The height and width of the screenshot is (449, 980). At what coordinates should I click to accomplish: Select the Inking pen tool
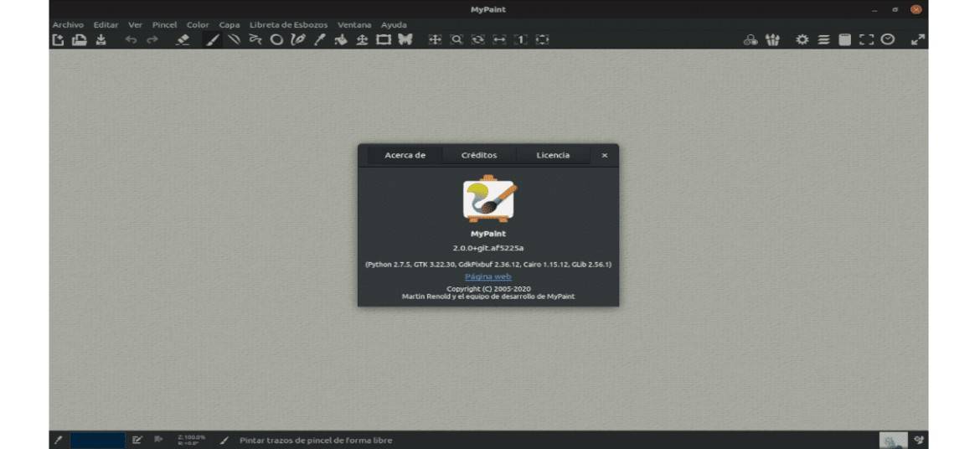(x=297, y=40)
